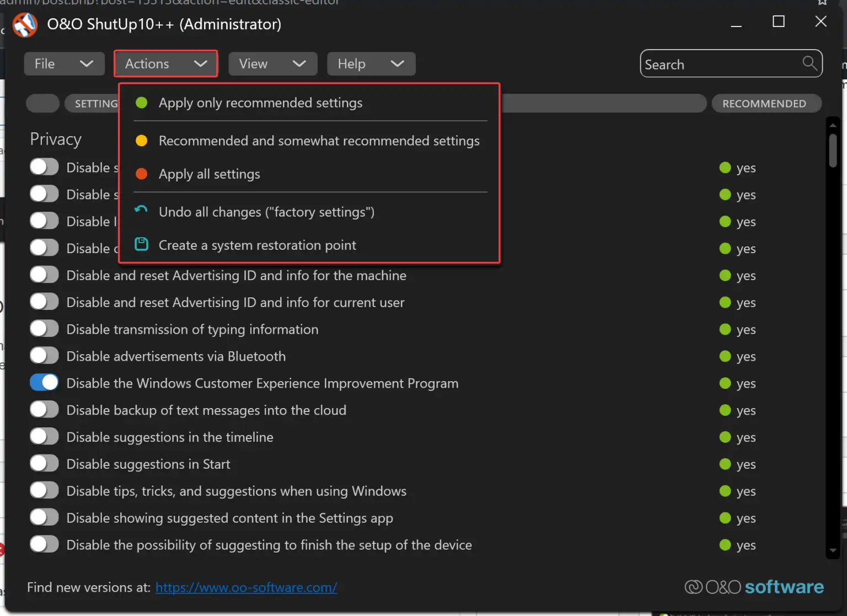This screenshot has width=847, height=616.
Task: Toggle Disable tips, tricks, and suggestions when using Windows
Action: click(44, 490)
